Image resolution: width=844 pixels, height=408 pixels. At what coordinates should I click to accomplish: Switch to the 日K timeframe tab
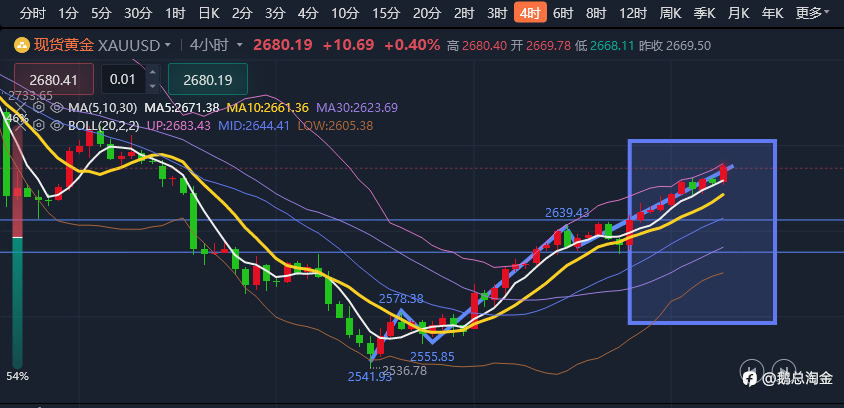pyautogui.click(x=209, y=13)
